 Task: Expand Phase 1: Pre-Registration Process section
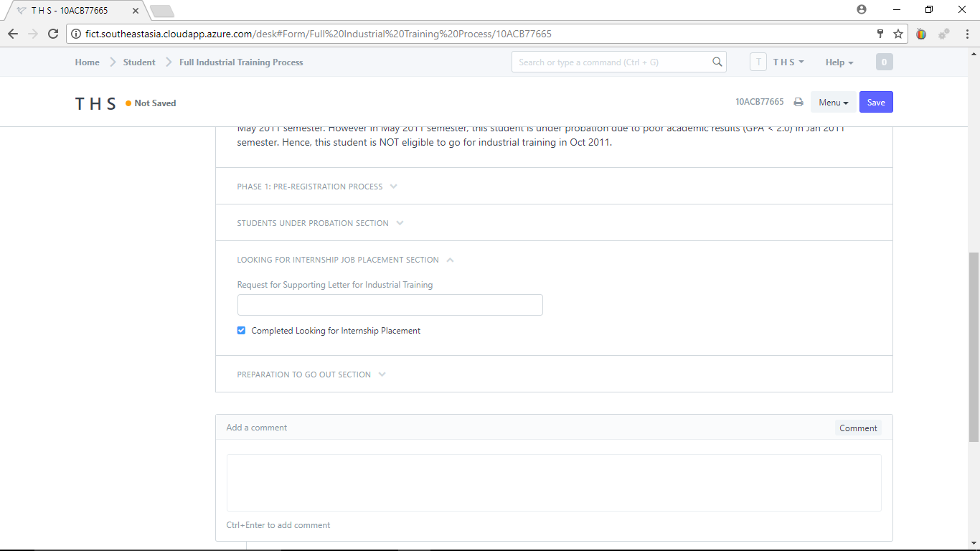317,187
